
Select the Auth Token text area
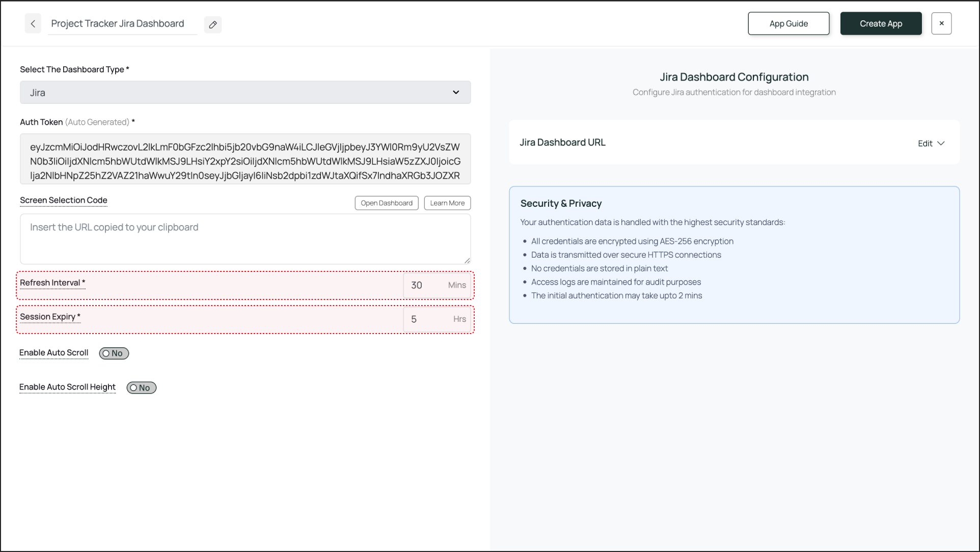(x=245, y=158)
